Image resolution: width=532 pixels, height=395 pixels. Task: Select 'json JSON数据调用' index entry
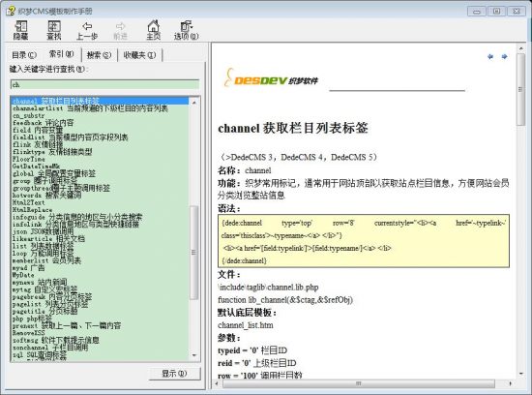[x=44, y=231]
